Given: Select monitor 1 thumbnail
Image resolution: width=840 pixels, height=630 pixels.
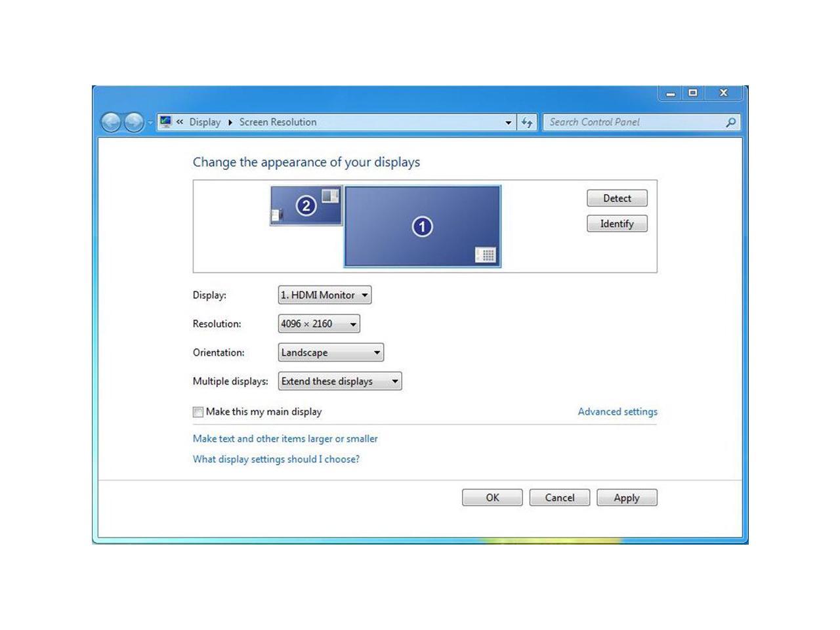Looking at the screenshot, I should [422, 226].
